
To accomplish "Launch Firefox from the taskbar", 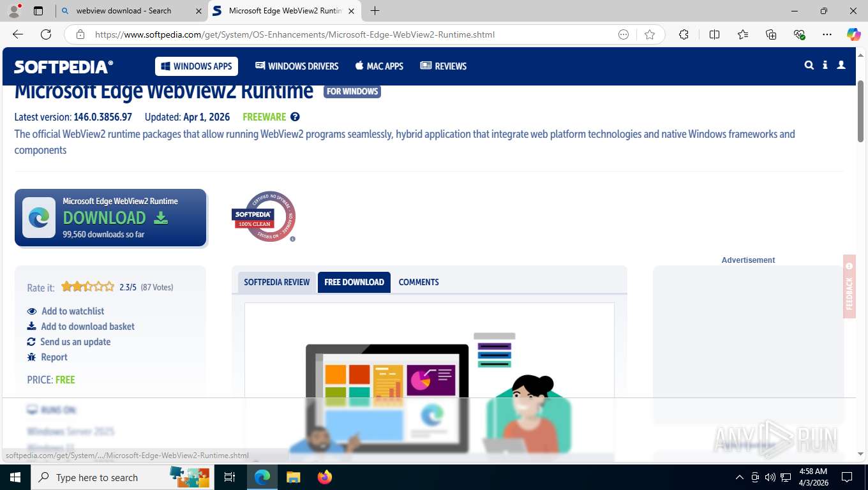I will coord(325,477).
